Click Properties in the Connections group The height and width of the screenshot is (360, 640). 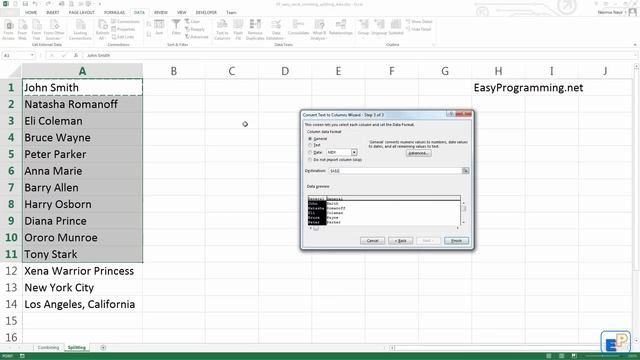click(x=124, y=29)
